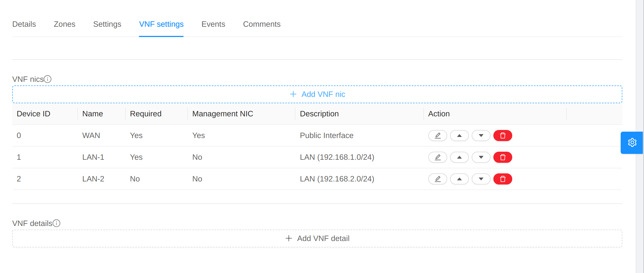Click Add VNF nic
The height and width of the screenshot is (273, 644).
click(x=317, y=94)
